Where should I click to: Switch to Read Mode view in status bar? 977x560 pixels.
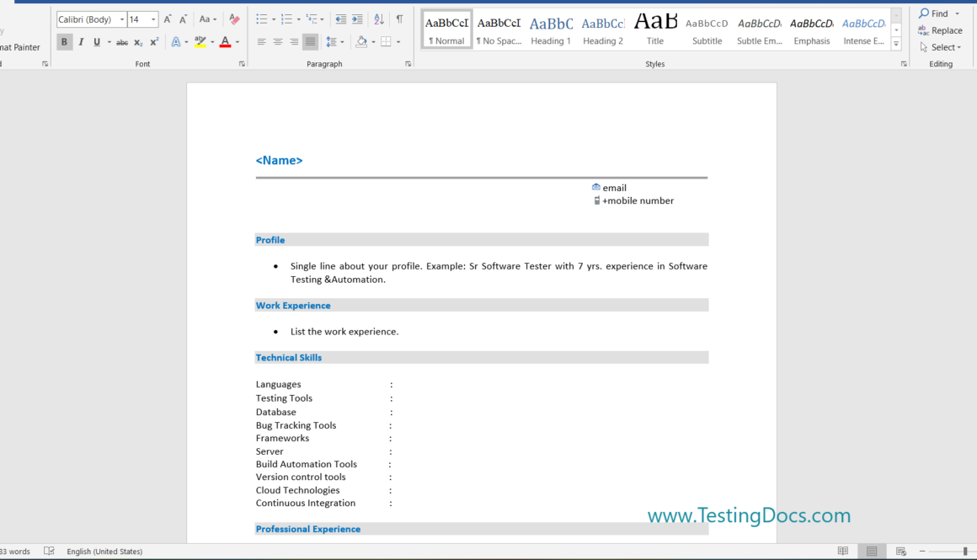coord(843,552)
